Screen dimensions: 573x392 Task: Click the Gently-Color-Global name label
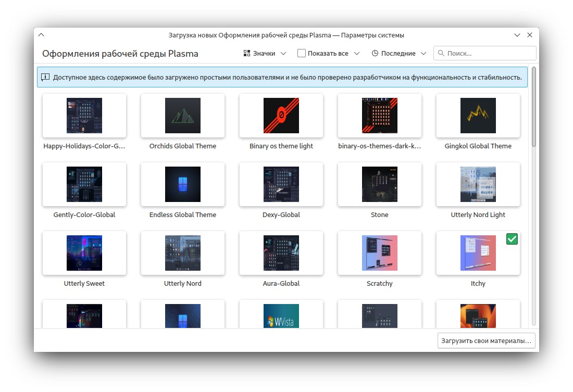(x=84, y=215)
